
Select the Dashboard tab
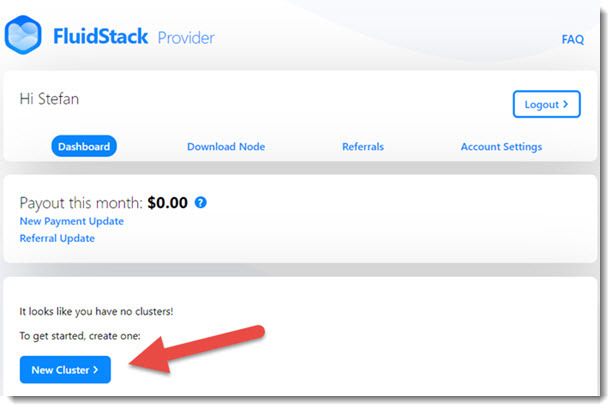click(x=84, y=146)
